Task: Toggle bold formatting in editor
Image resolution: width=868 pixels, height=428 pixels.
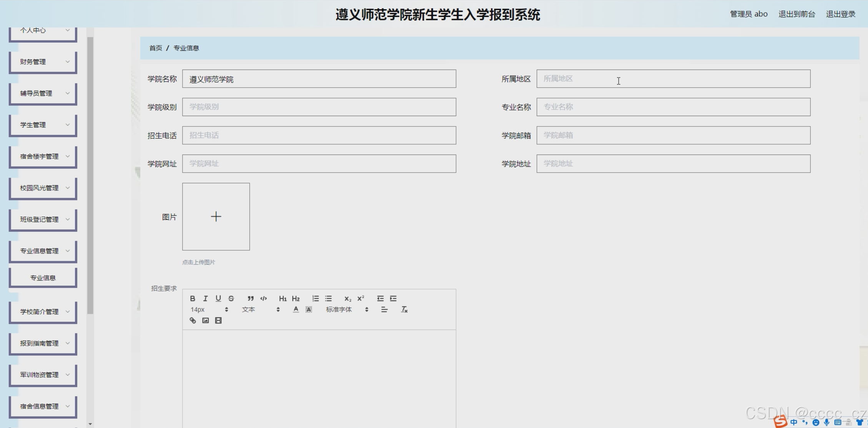Action: (x=193, y=298)
